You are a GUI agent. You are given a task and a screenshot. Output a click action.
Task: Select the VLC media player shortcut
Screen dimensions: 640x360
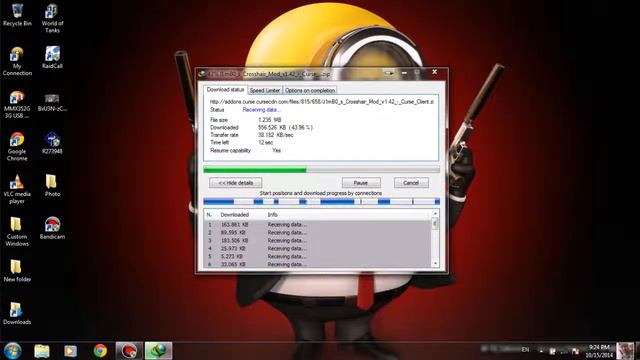coord(17,189)
